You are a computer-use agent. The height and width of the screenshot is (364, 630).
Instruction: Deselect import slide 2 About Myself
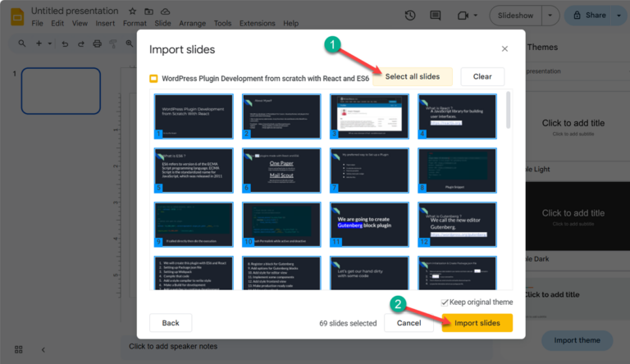coord(281,116)
